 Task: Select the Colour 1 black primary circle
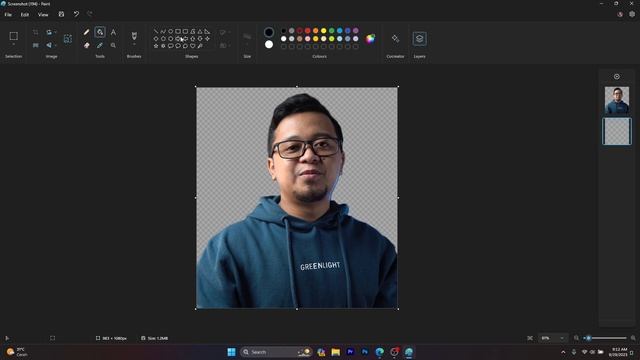(x=269, y=32)
